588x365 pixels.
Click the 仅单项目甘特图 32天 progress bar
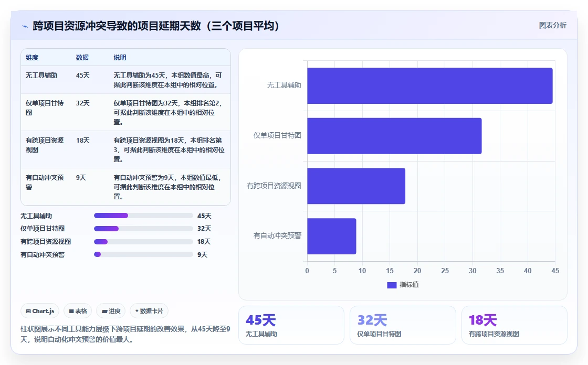(143, 229)
